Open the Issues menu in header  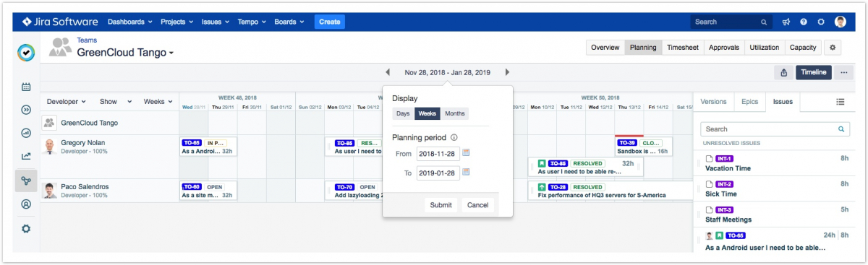pyautogui.click(x=216, y=22)
